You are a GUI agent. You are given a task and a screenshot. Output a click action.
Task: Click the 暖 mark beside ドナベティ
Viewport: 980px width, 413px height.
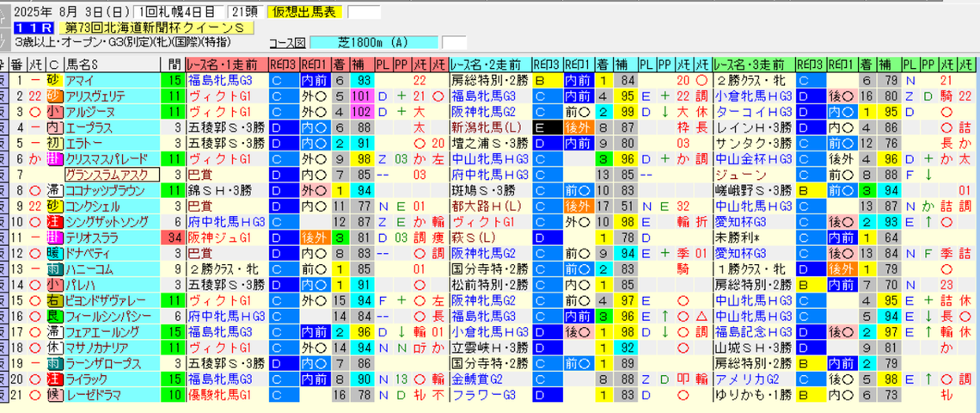54,254
